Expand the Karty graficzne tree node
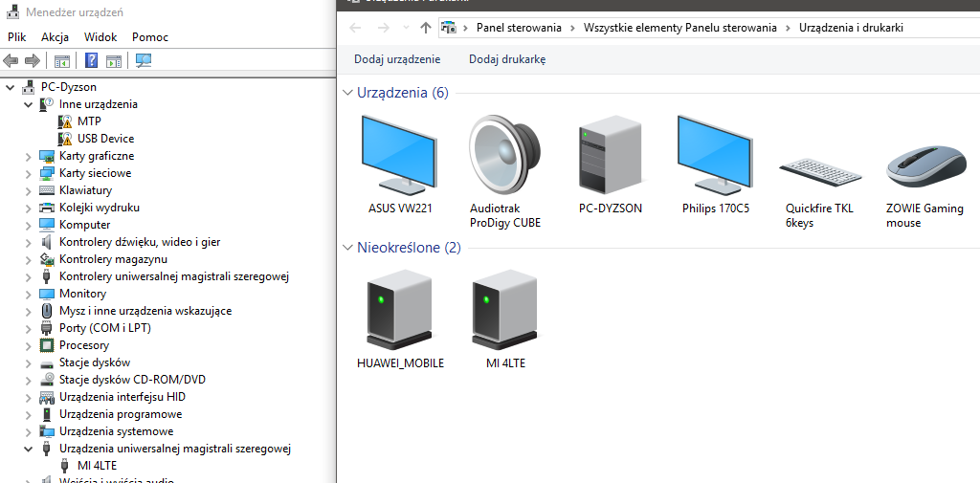 coord(28,156)
